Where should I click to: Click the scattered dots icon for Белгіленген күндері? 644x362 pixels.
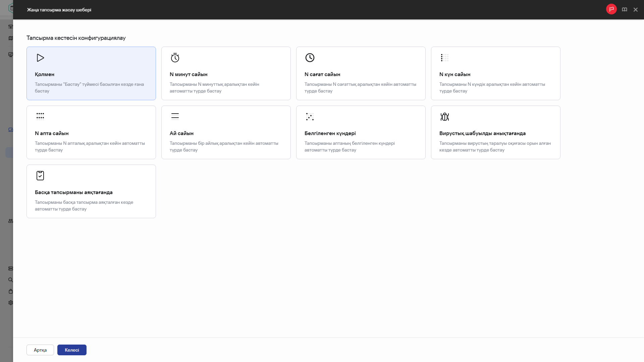point(310,117)
